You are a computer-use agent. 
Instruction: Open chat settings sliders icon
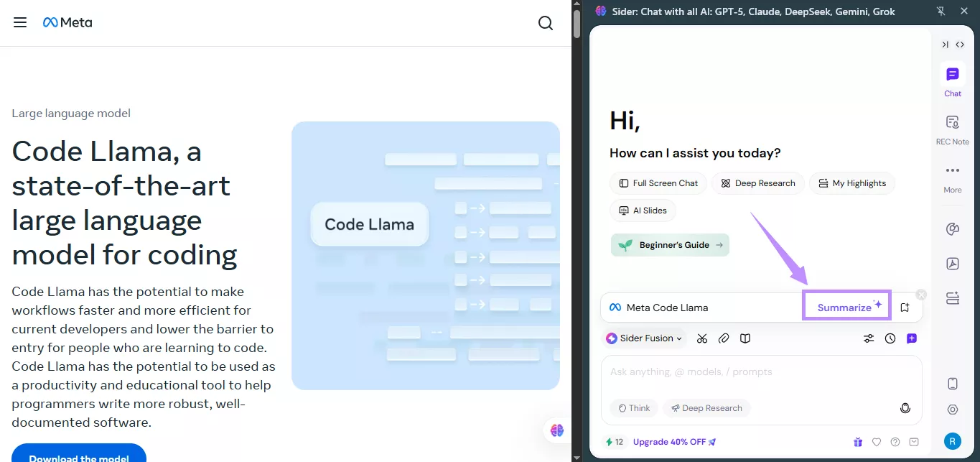[x=869, y=338]
